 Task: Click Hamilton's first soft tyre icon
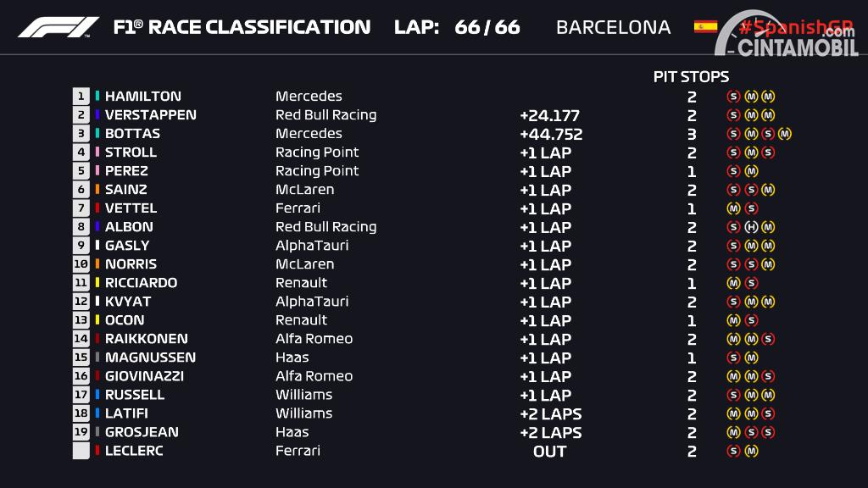click(x=733, y=97)
